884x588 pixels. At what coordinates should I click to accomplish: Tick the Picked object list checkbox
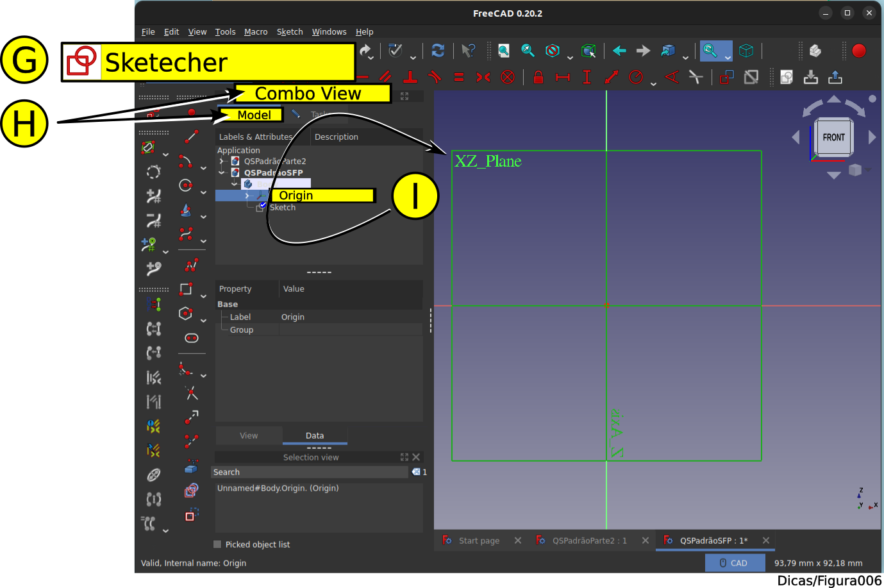(x=217, y=544)
